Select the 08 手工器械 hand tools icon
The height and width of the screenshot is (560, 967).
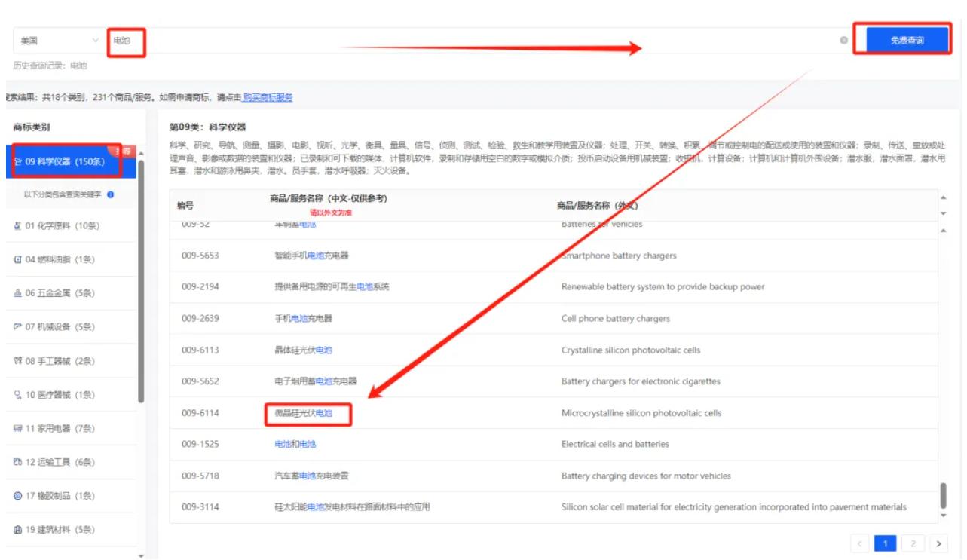click(x=17, y=360)
